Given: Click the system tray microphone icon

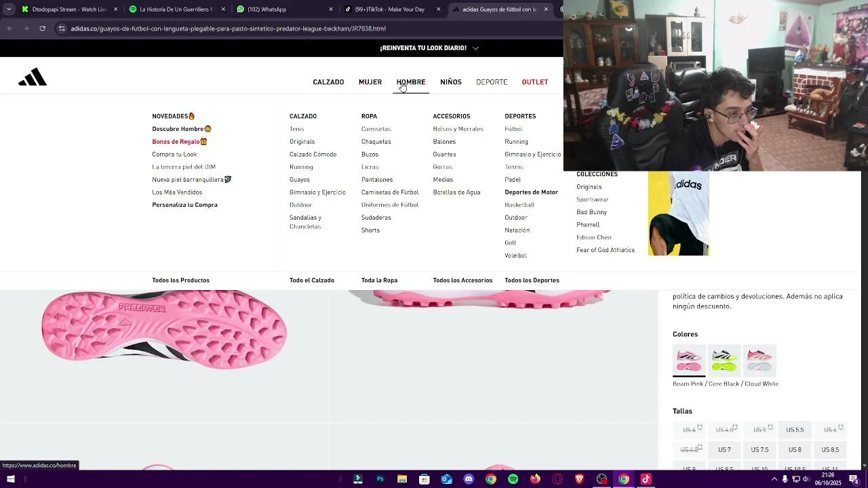Looking at the screenshot, I should 785,479.
